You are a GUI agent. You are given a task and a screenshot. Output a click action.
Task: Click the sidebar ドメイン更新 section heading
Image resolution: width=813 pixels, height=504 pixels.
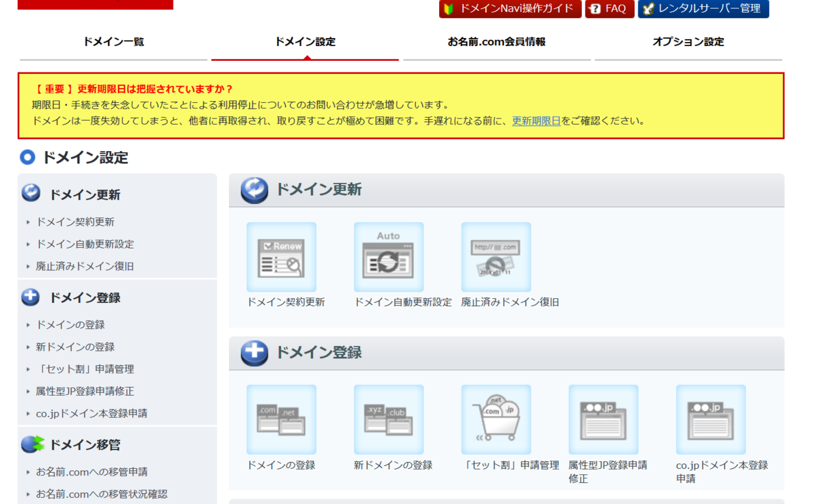coord(85,195)
